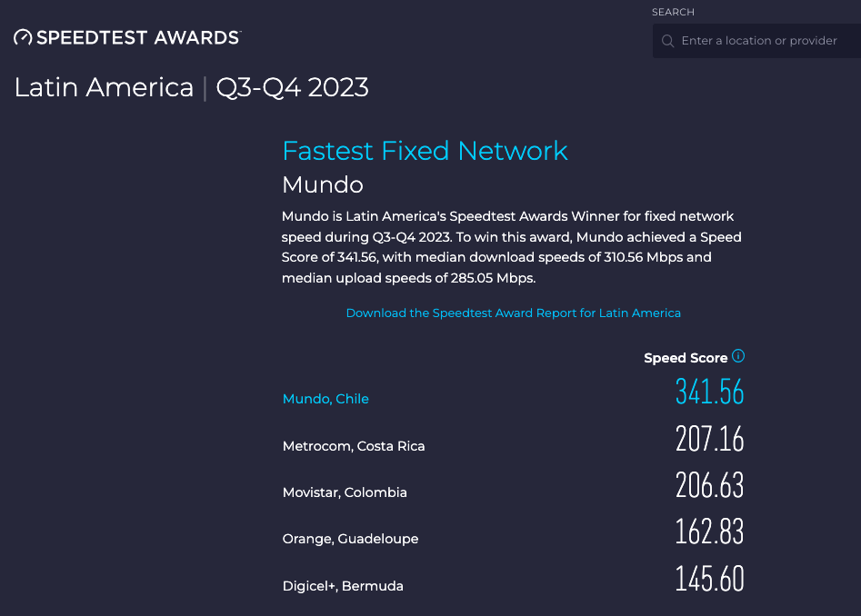The width and height of the screenshot is (861, 616).
Task: Open the Speed Score info icon
Action: [738, 356]
